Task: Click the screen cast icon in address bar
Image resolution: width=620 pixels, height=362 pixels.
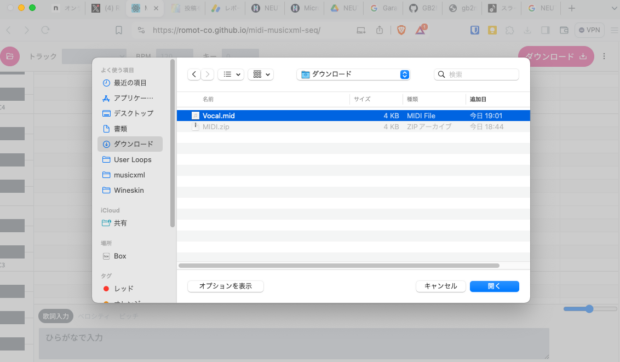Action: [361, 30]
